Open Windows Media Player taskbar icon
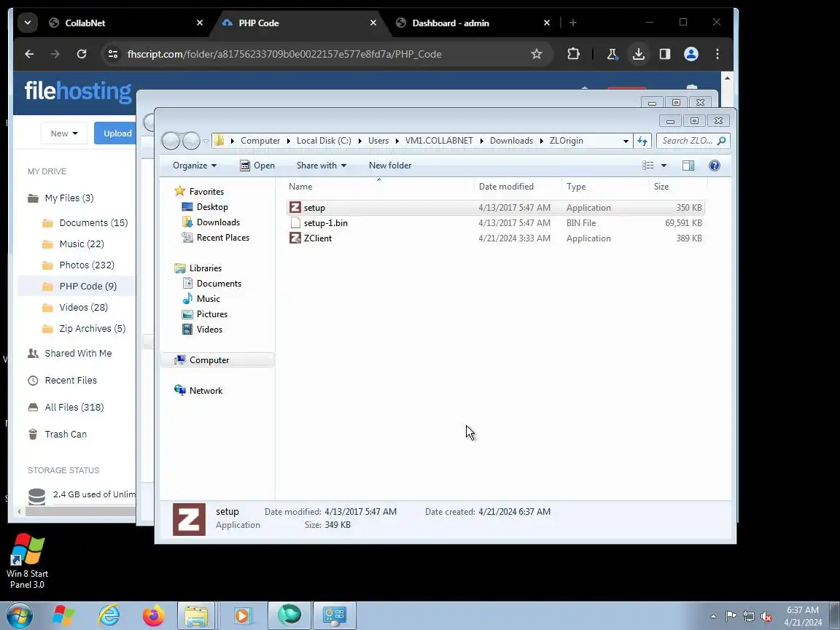 point(242,616)
